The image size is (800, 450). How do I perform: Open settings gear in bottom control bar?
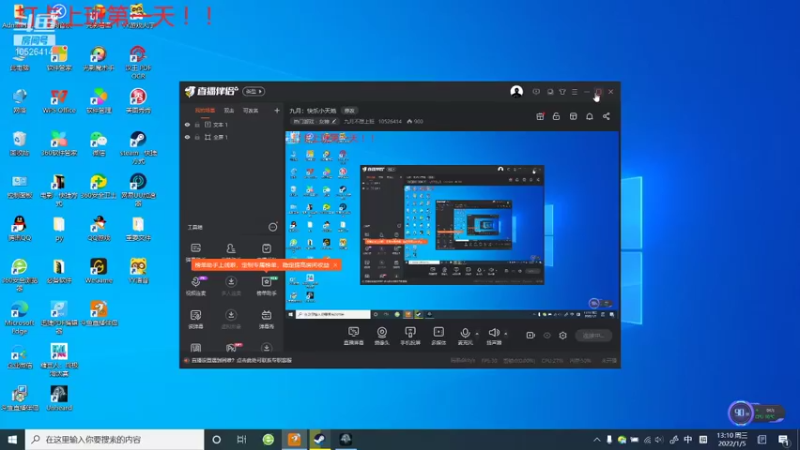click(x=563, y=336)
